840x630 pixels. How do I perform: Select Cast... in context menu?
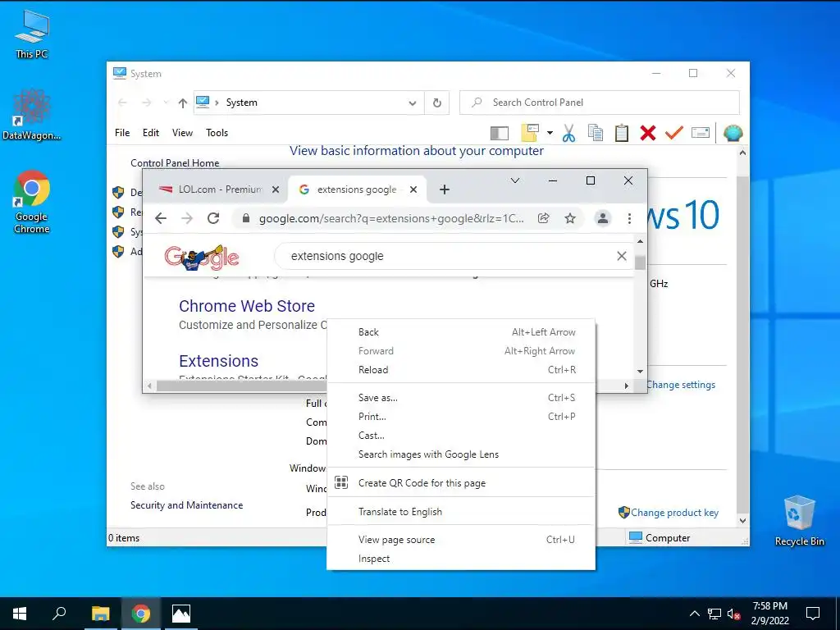(x=461, y=436)
